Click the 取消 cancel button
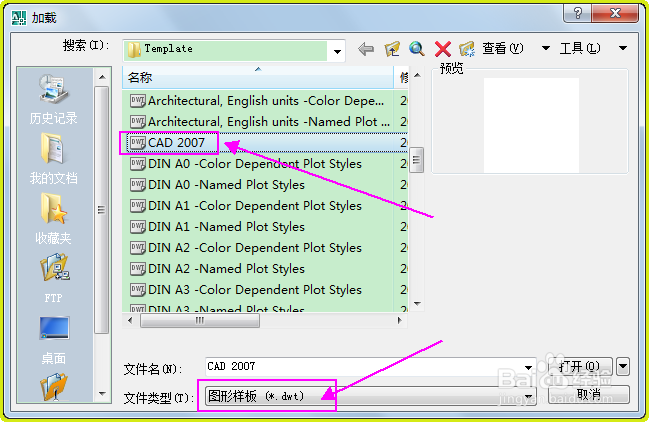Viewport: 649px width, 422px height. (589, 395)
